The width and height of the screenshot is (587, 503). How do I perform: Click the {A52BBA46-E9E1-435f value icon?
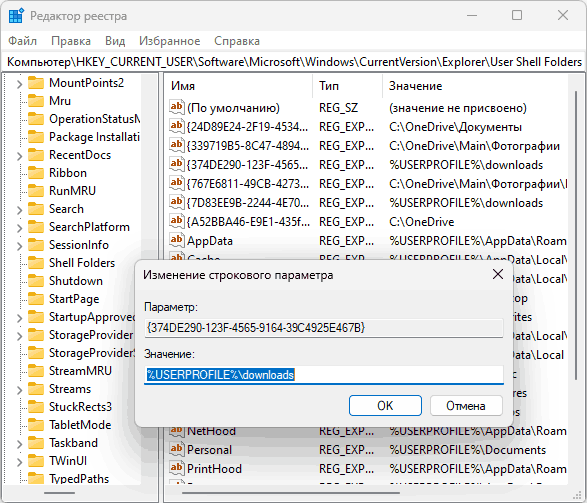[x=177, y=222]
